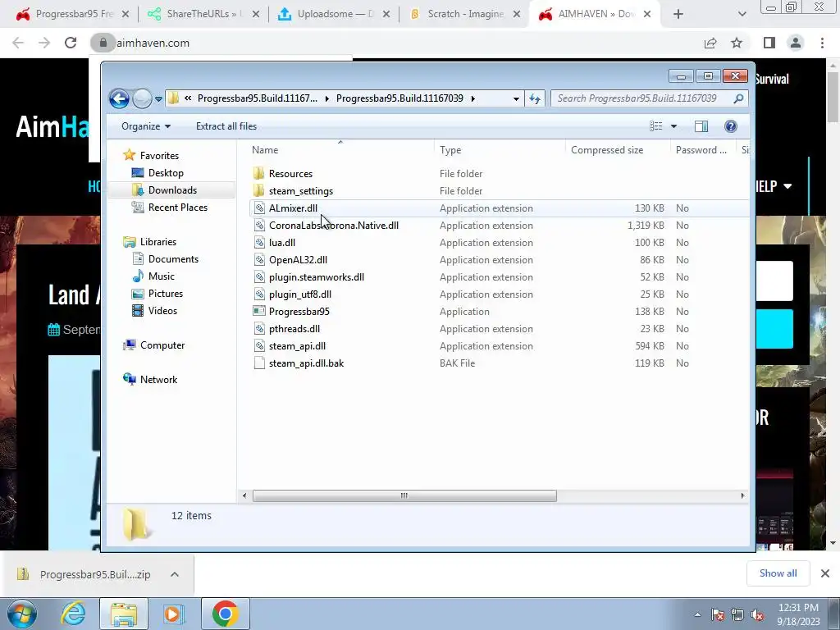Open Computer in navigation pane

162,345
